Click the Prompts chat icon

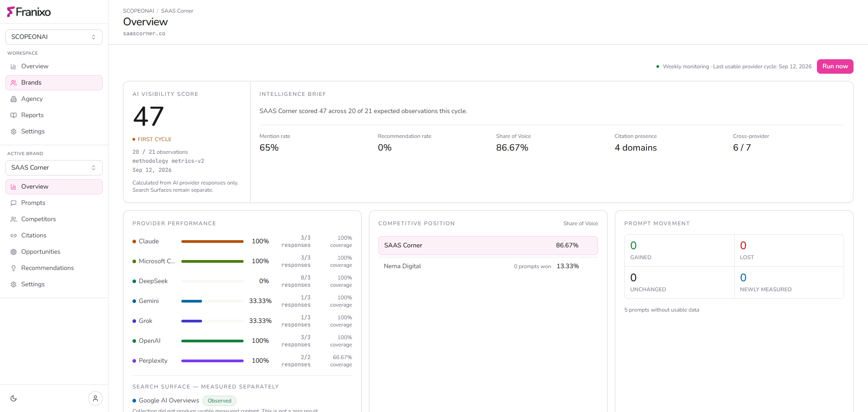[x=14, y=203]
